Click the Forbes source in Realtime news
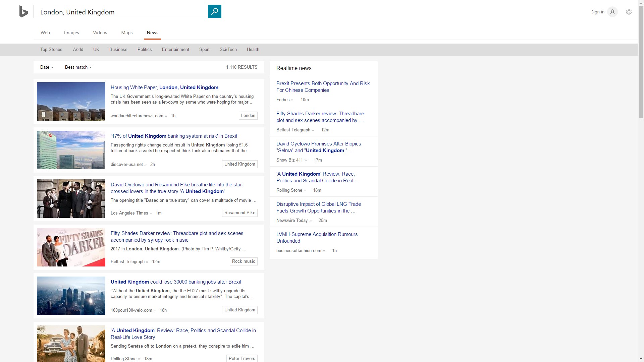The height and width of the screenshot is (362, 644). tap(283, 100)
